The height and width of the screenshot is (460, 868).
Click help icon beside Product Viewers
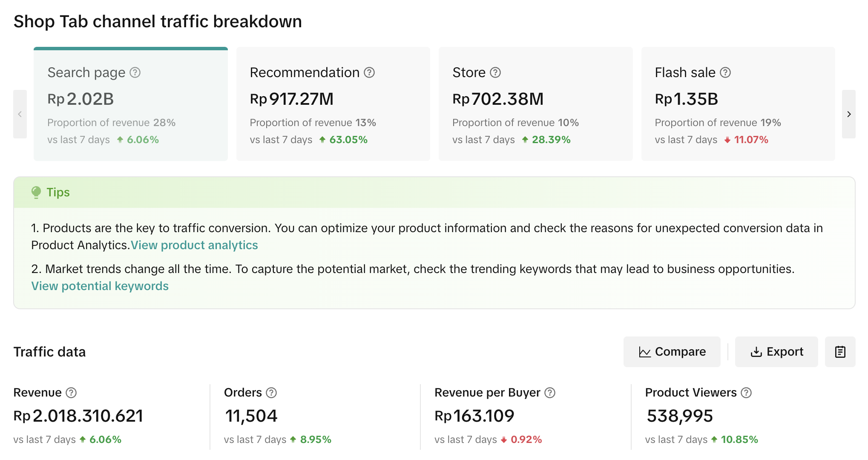click(746, 393)
